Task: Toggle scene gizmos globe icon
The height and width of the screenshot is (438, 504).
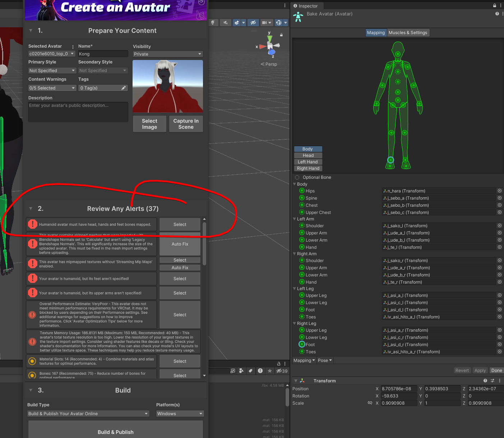Action: [279, 23]
